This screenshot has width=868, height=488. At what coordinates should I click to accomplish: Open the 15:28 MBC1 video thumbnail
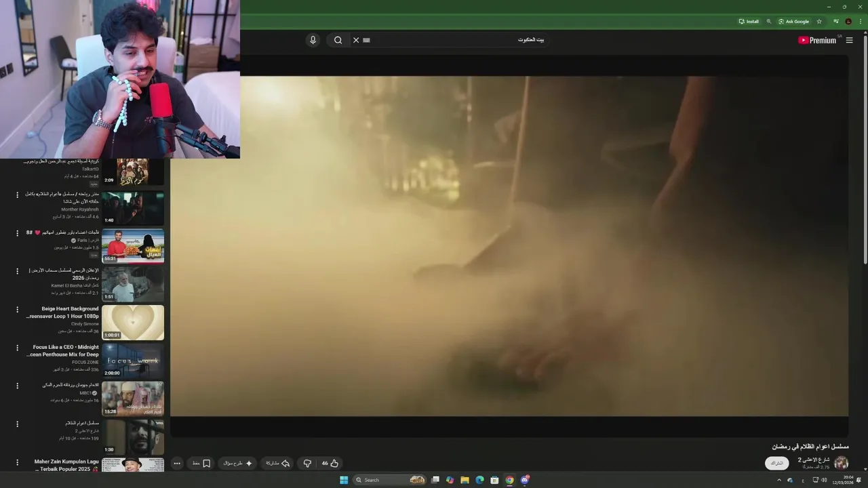point(133,399)
